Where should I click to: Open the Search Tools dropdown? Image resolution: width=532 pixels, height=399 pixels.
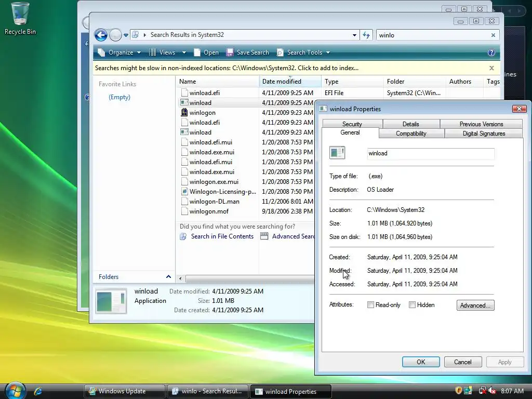point(303,52)
